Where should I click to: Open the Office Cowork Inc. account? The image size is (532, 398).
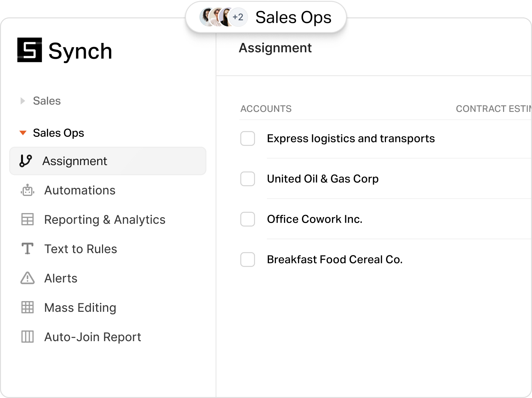point(314,219)
